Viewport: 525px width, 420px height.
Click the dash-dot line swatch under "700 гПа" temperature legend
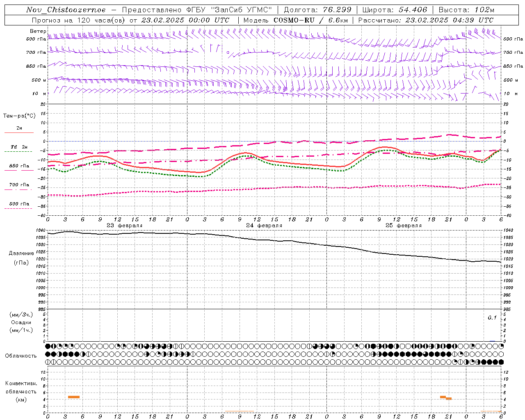click(18, 189)
